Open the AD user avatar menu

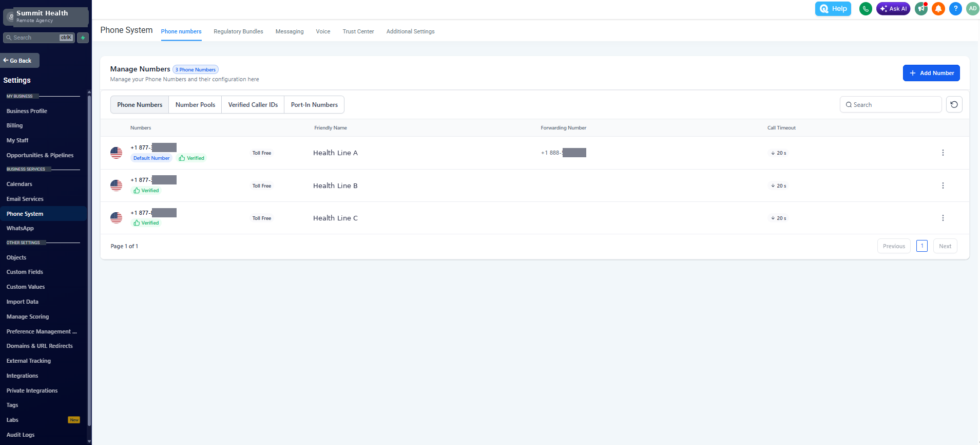tap(972, 9)
